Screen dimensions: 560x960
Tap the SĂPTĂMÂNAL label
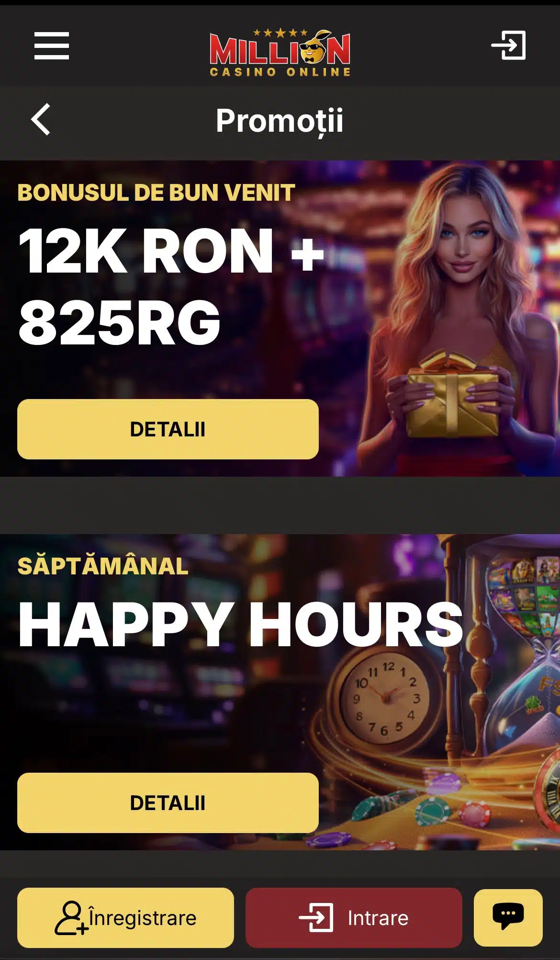point(103,566)
